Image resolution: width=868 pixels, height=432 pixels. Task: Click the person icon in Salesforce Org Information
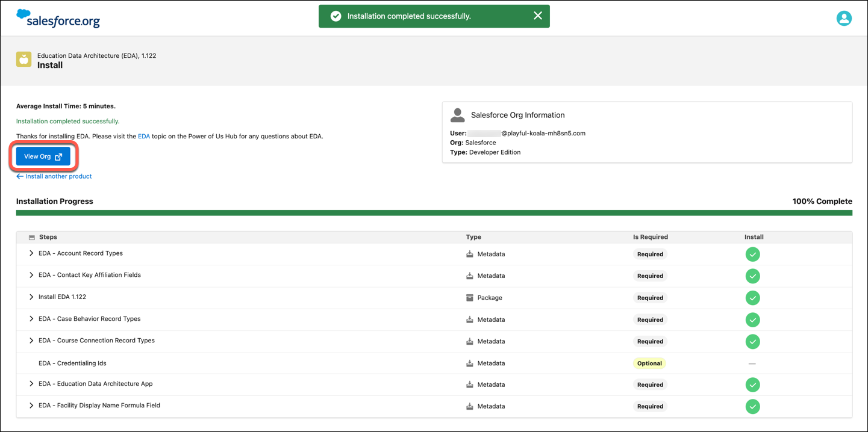coord(458,114)
